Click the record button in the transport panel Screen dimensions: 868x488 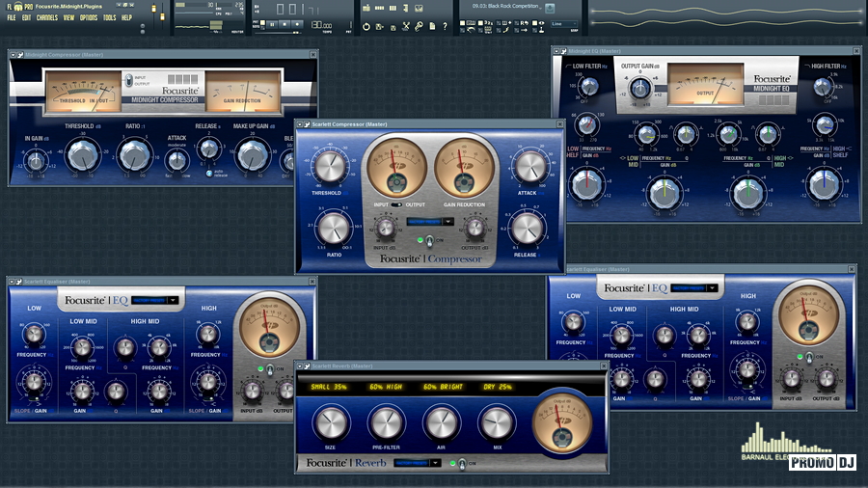pyautogui.click(x=297, y=25)
